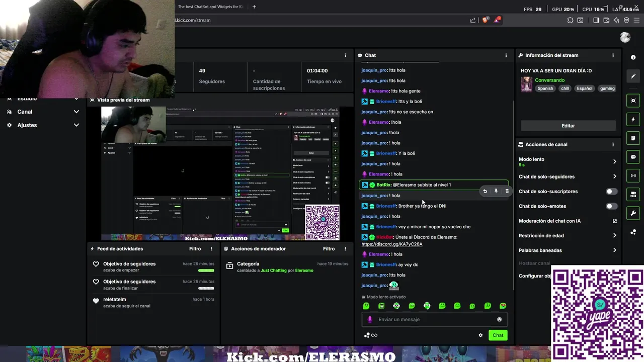Click the wrench tools icon in right sidebar
644x362 pixels.
tap(633, 213)
